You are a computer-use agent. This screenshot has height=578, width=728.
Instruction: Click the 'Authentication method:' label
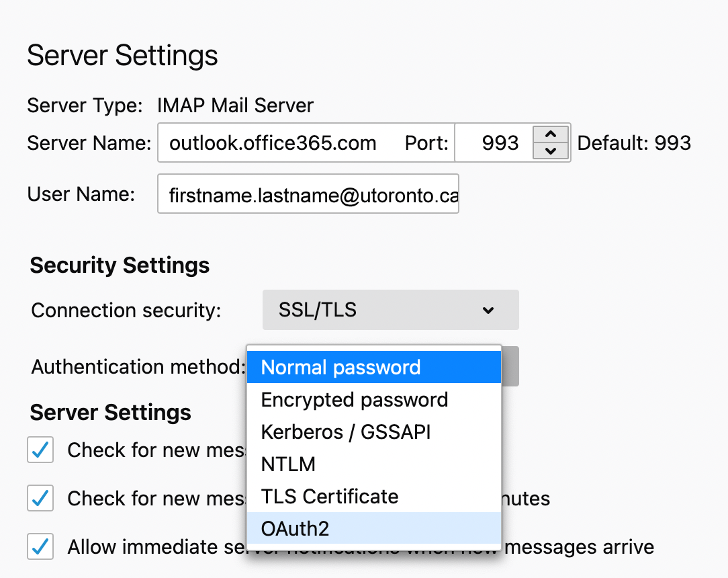tap(138, 367)
